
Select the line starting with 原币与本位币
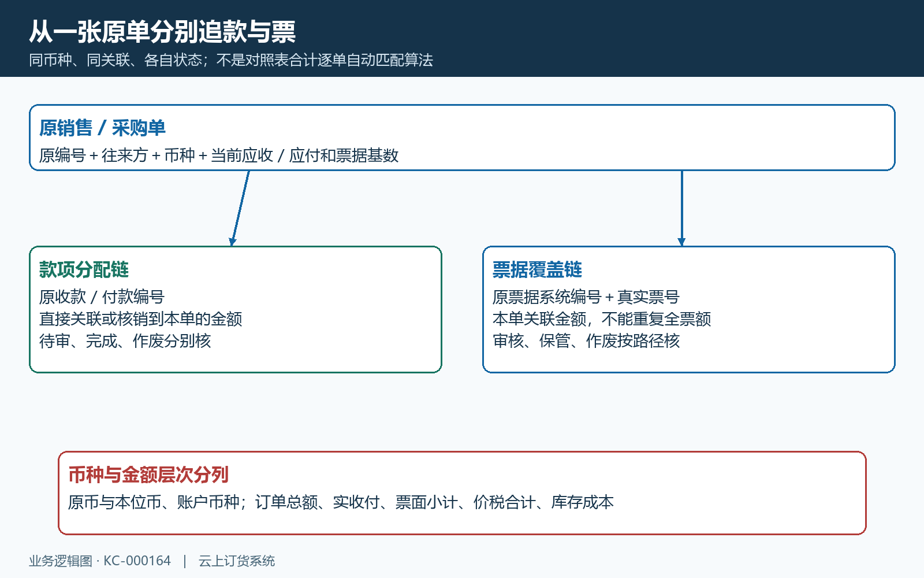341,502
